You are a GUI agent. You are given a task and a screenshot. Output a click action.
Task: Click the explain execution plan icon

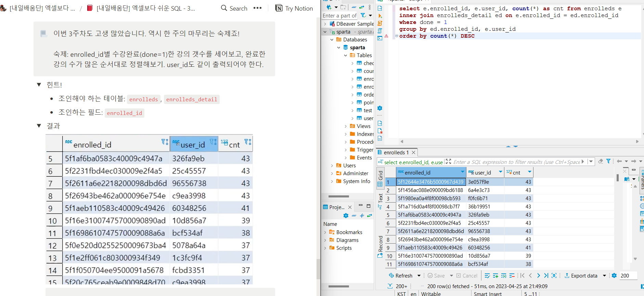380,31
